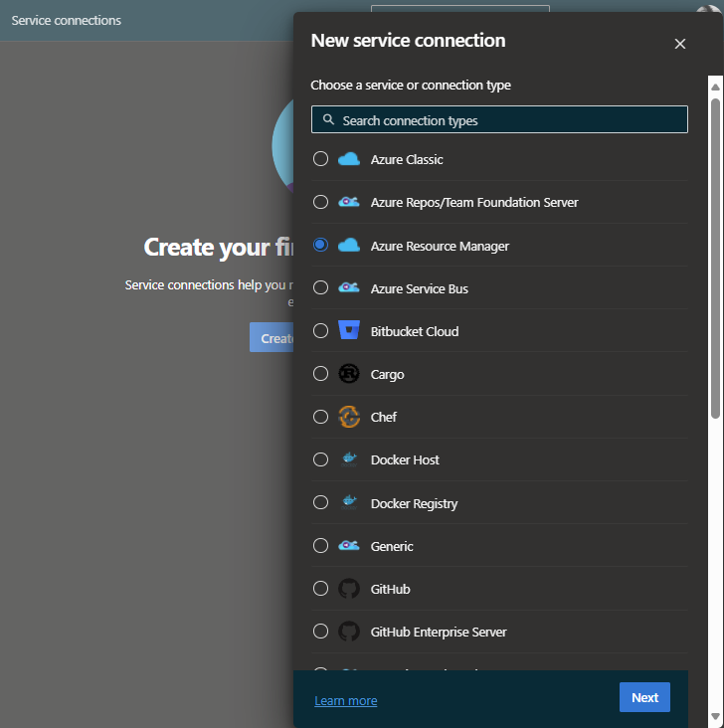Click the Azure Classic cloud icon
Image resolution: width=724 pixels, height=728 pixels.
pos(349,159)
